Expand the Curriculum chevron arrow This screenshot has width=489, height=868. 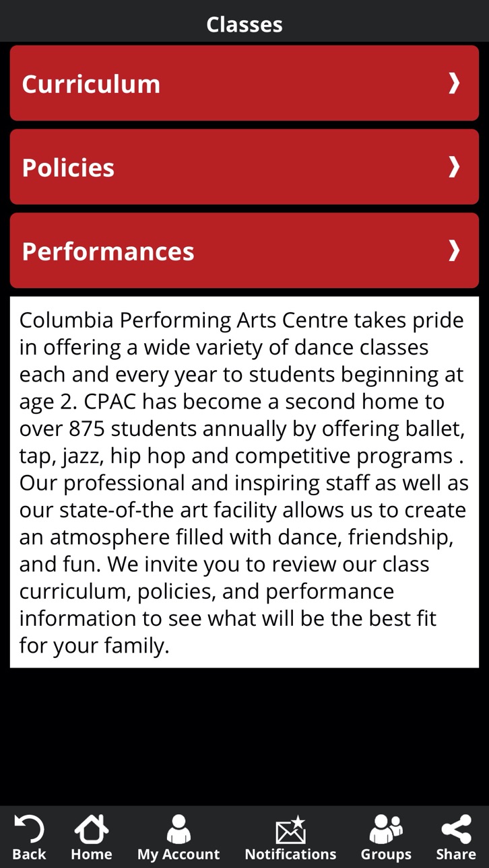pos(454,83)
